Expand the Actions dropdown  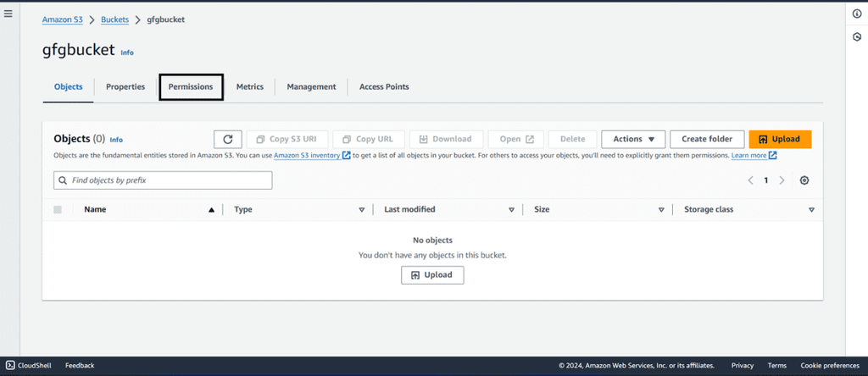pyautogui.click(x=633, y=140)
